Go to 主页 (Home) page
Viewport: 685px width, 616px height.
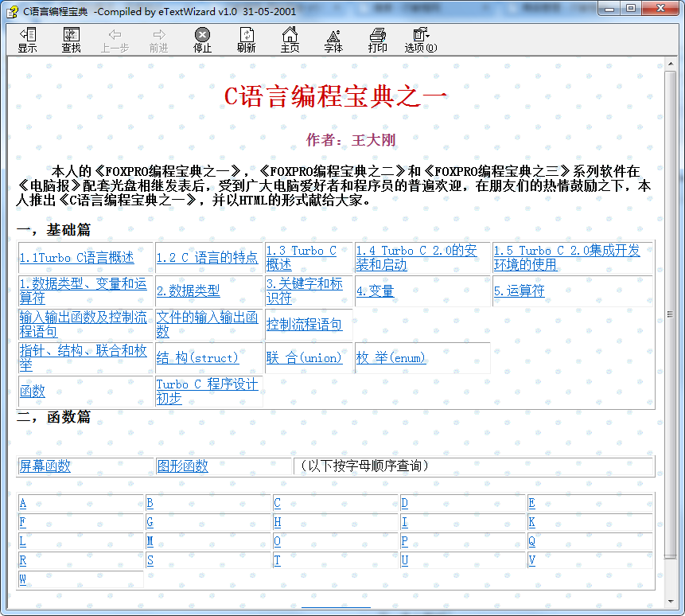click(x=290, y=40)
